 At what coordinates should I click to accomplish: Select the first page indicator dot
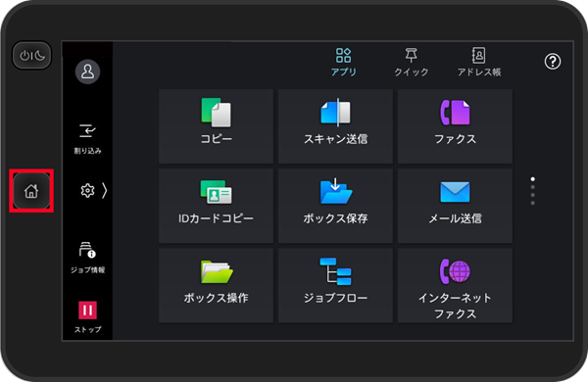533,179
